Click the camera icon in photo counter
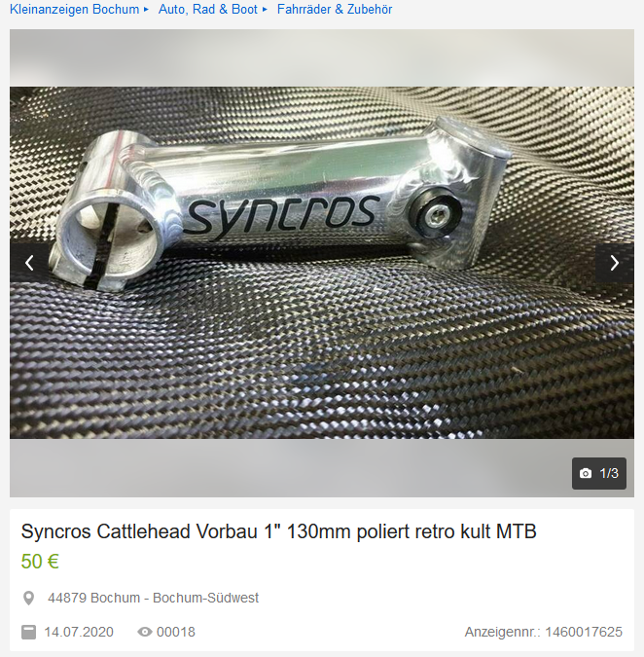This screenshot has width=644, height=657. point(586,473)
